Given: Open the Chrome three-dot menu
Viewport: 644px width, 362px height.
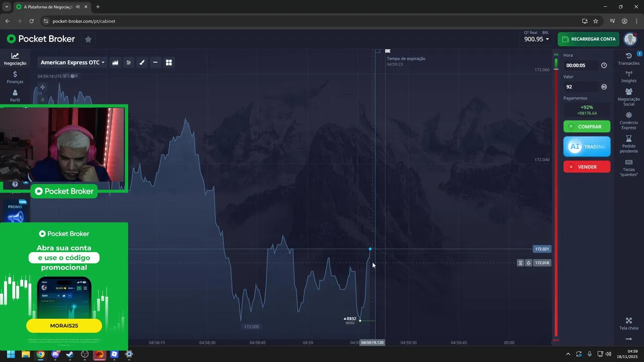Looking at the screenshot, I should [636, 21].
